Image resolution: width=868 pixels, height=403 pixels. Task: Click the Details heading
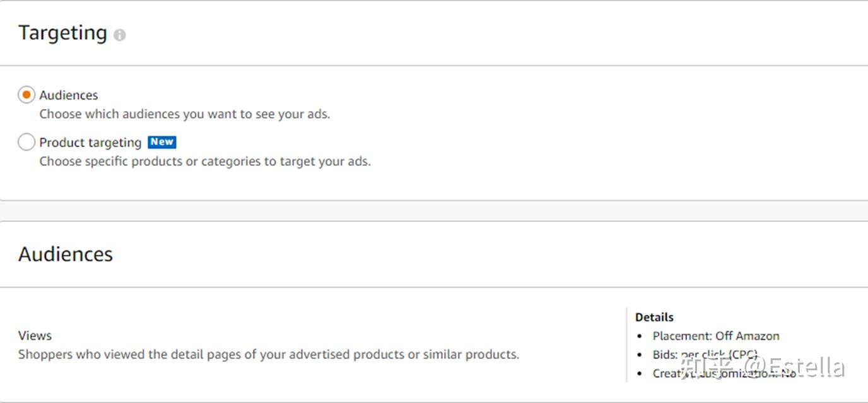pos(654,317)
